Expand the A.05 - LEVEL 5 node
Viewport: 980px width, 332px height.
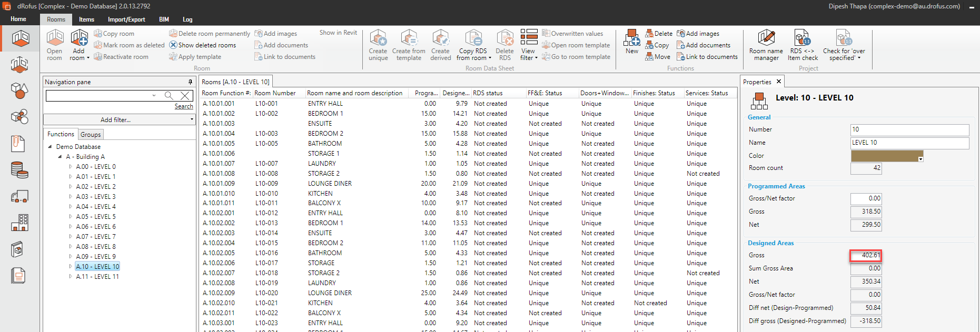click(x=71, y=217)
